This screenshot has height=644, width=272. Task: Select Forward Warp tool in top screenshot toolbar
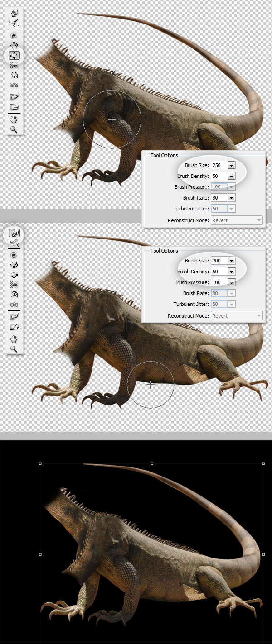[14, 12]
